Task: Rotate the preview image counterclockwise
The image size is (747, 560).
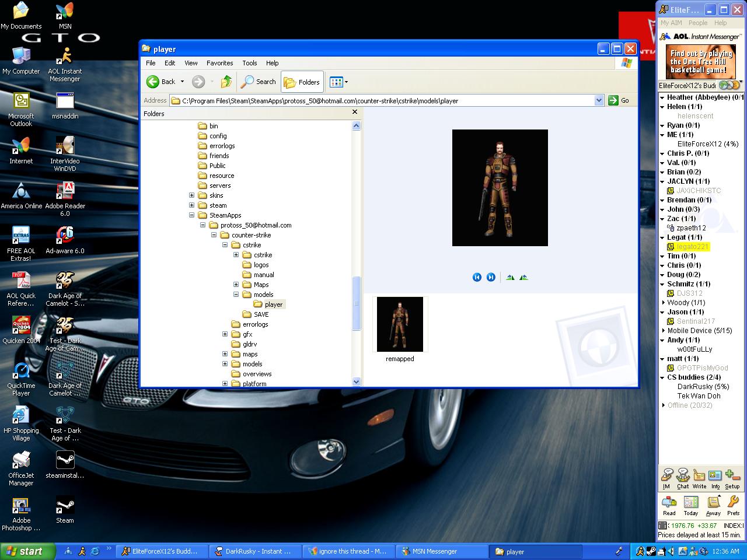Action: 523,277
